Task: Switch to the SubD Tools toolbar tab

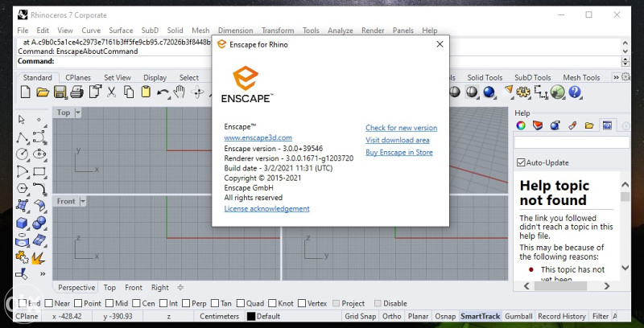Action: [532, 77]
